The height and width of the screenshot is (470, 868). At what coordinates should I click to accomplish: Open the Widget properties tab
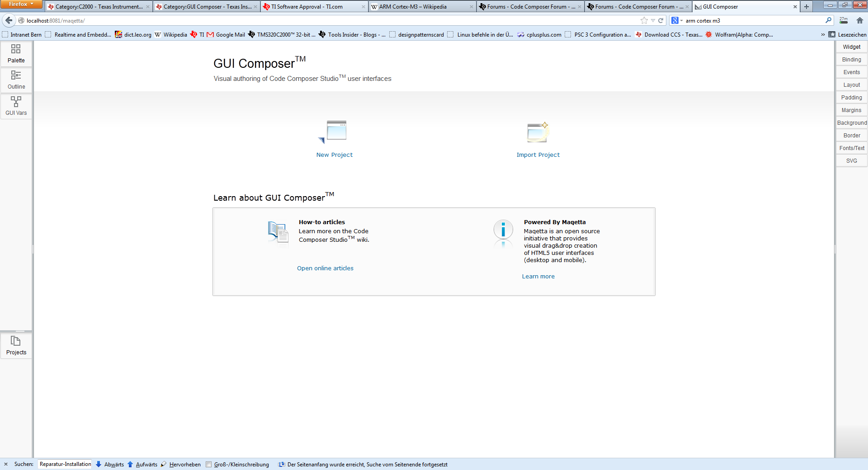coord(851,47)
